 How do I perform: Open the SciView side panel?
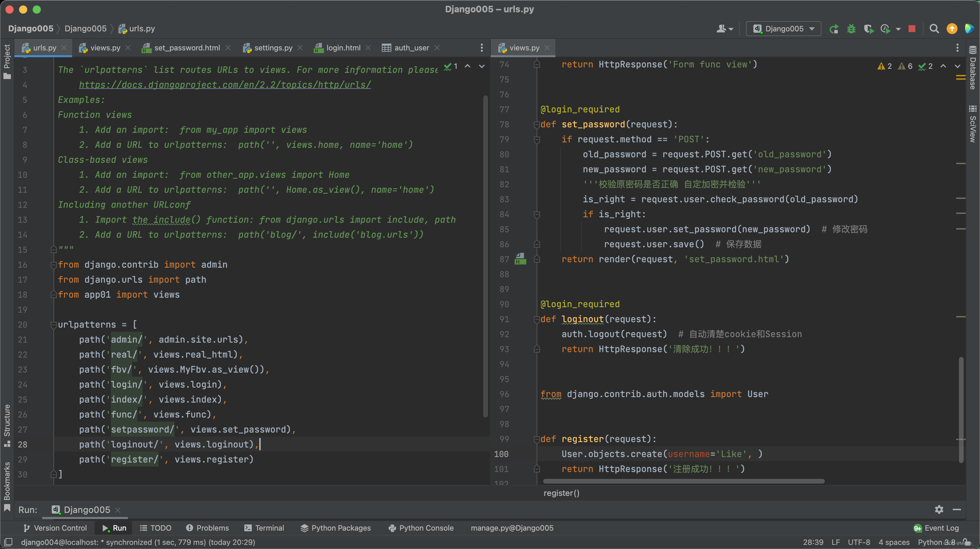(973, 123)
